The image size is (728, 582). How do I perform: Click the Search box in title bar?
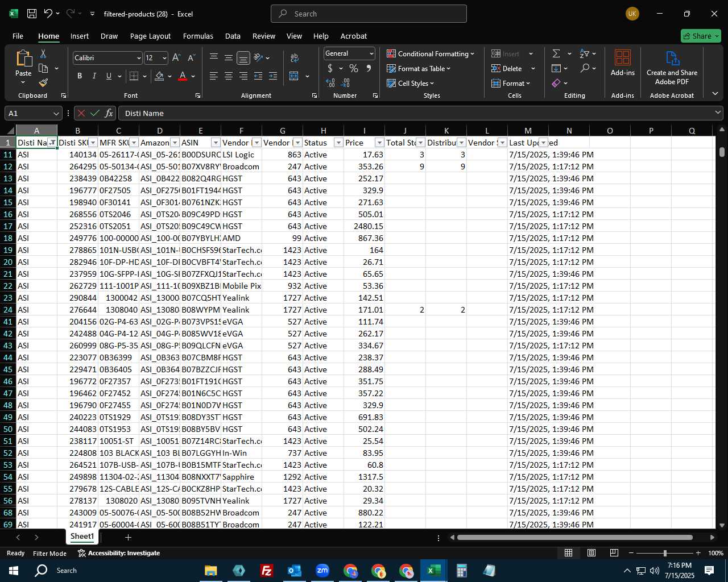click(369, 14)
